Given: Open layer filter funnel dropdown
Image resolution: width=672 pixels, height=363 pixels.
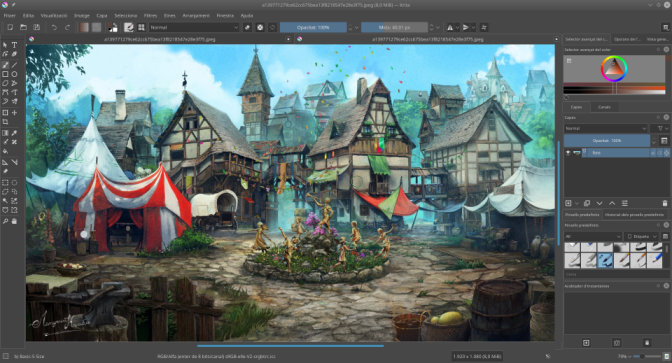Looking at the screenshot, I should click(x=660, y=128).
